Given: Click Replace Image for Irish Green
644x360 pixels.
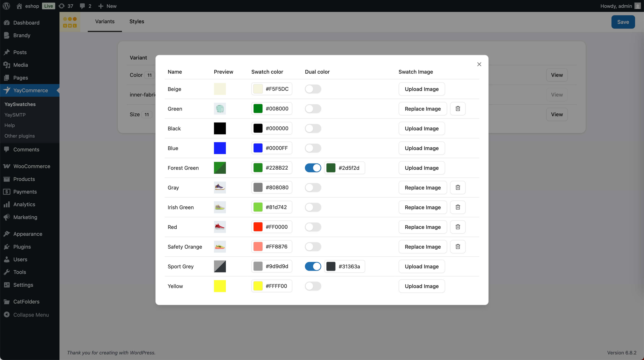Looking at the screenshot, I should tap(423, 207).
